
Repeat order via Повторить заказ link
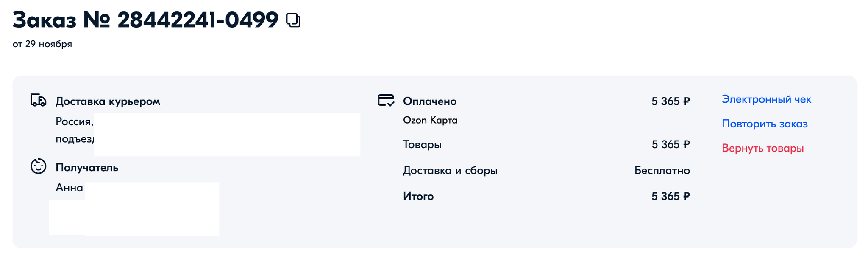765,124
